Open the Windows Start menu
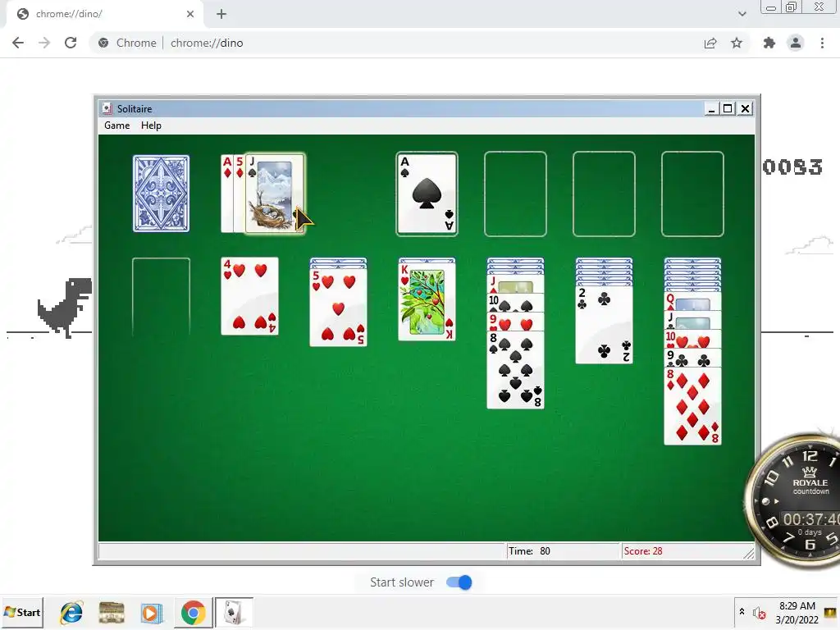The width and height of the screenshot is (840, 630). point(22,612)
